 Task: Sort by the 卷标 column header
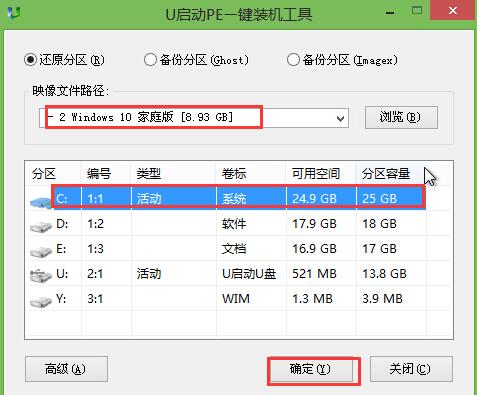pos(234,174)
